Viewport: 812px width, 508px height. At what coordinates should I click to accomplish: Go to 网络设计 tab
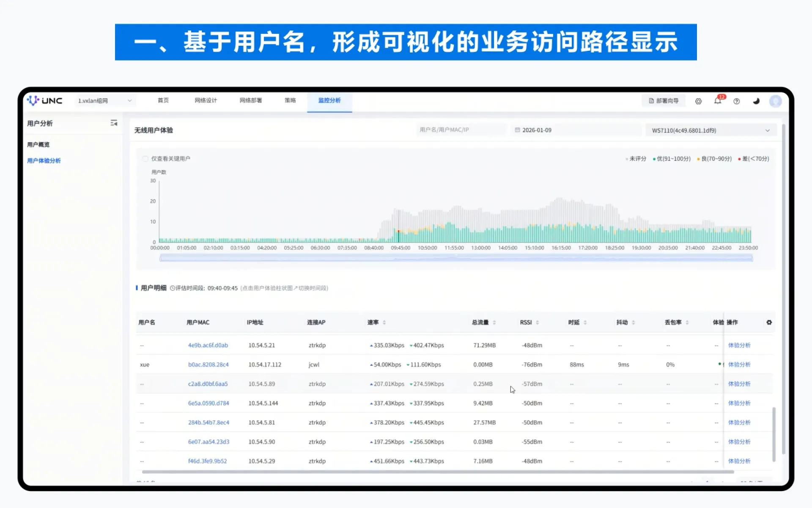(206, 100)
